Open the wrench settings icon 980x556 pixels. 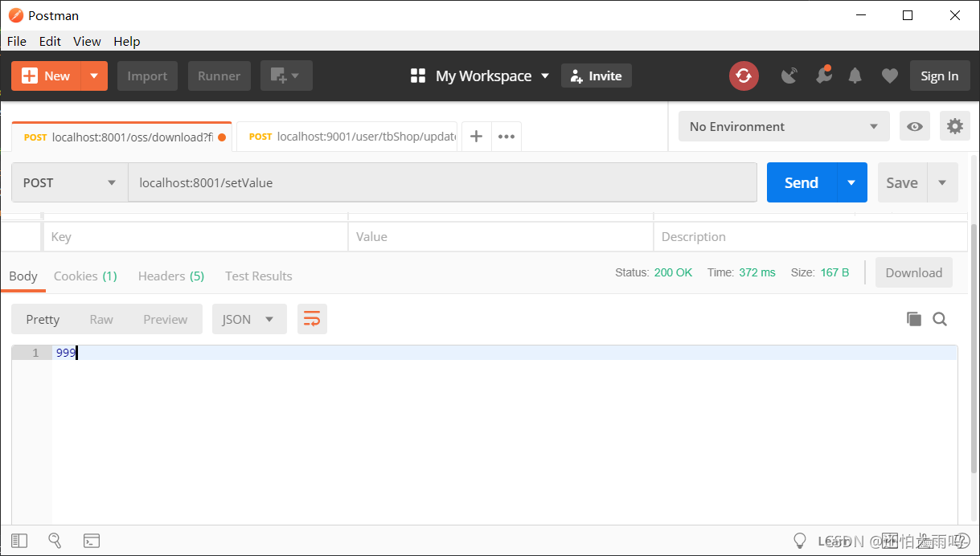click(823, 75)
